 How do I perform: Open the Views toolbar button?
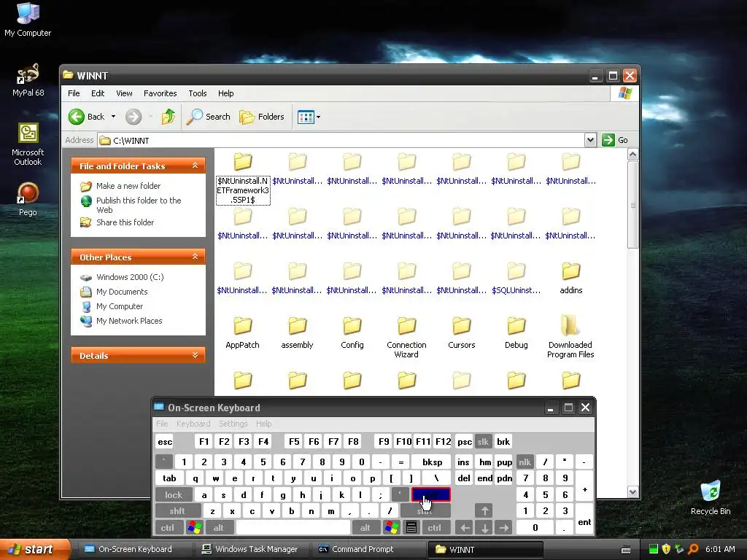coord(306,117)
